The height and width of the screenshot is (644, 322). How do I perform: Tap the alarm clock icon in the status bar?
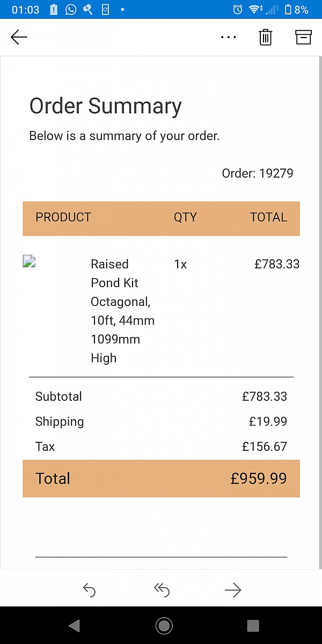point(238,9)
